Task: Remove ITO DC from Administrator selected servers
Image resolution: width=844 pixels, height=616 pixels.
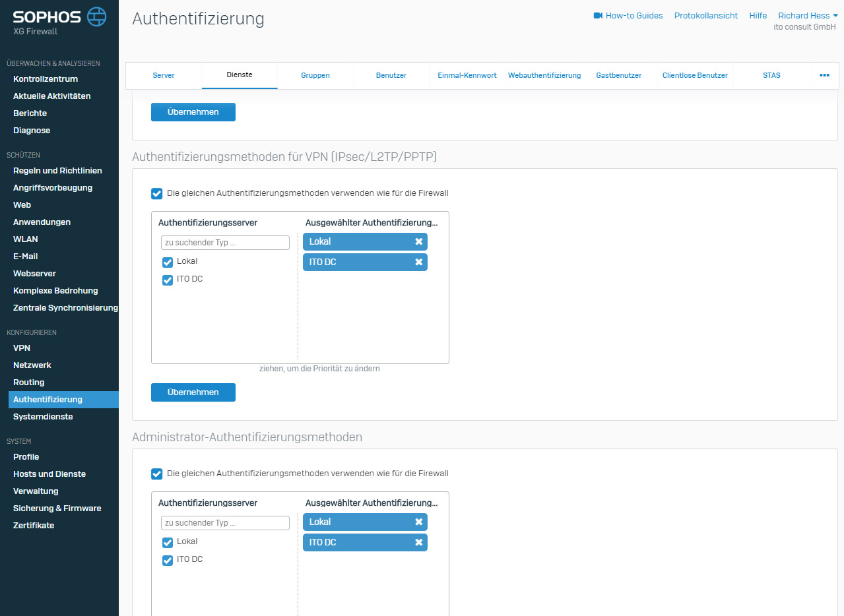Action: [418, 543]
